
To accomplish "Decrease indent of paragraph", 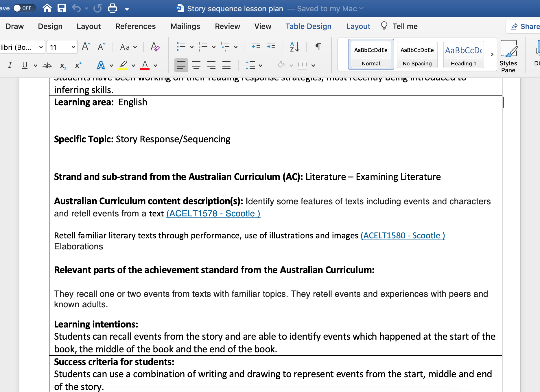I will click(256, 47).
